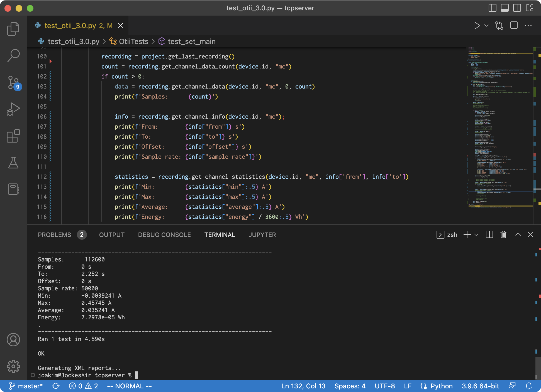Toggle the primary side bar layout

(x=492, y=8)
